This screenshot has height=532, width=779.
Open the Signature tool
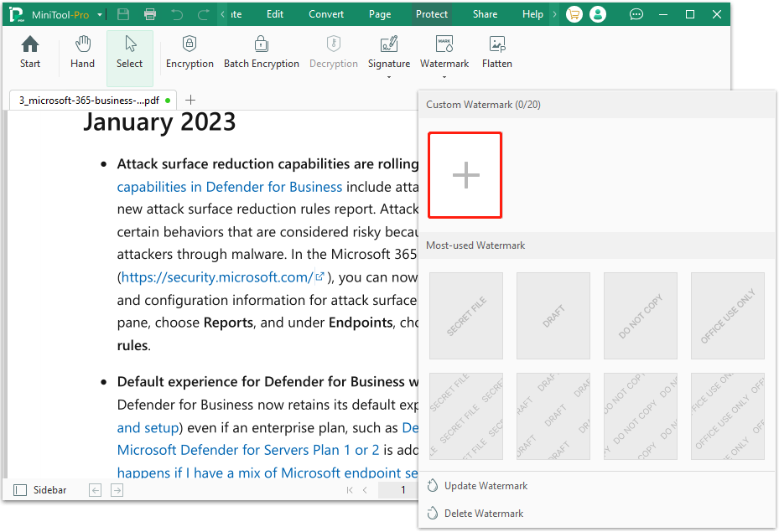coord(389,53)
